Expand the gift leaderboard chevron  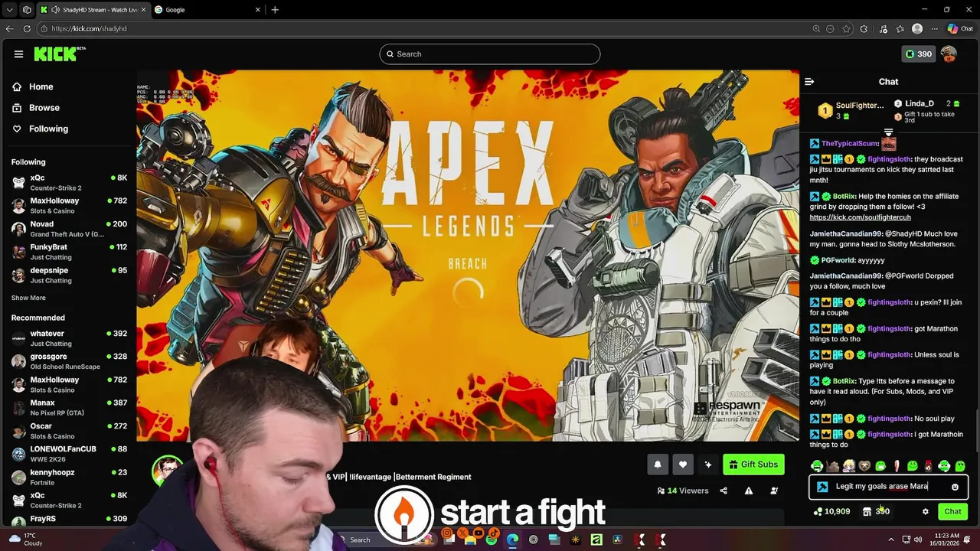888,132
